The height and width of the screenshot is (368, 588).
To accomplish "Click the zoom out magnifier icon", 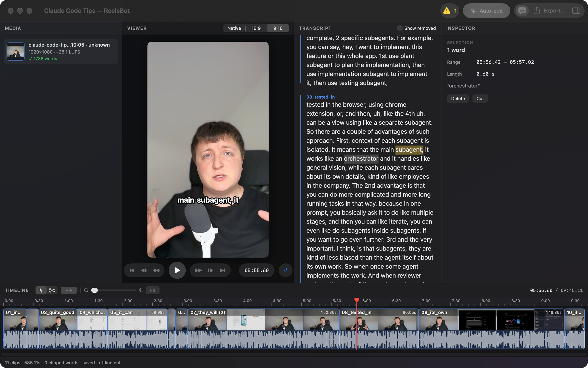I will pos(86,290).
